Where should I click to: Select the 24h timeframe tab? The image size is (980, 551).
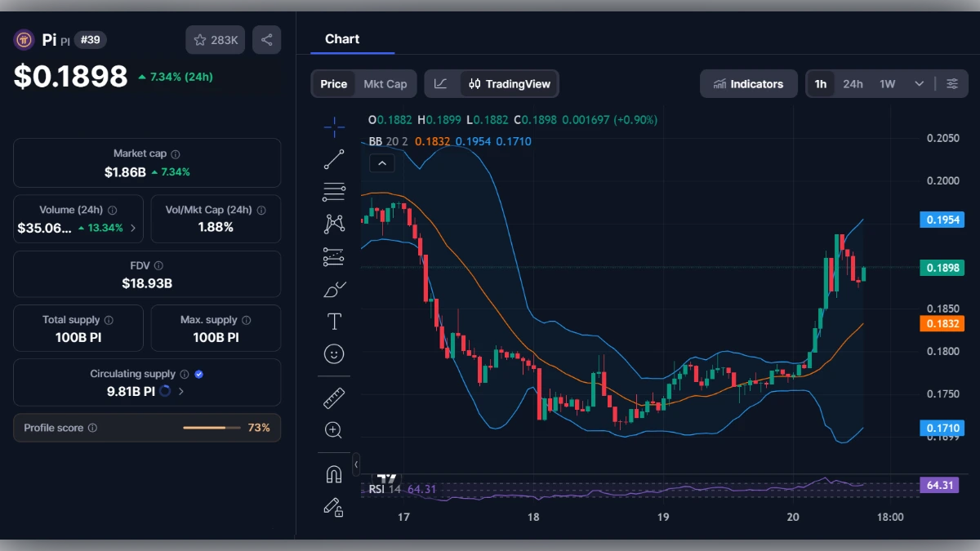coord(853,83)
